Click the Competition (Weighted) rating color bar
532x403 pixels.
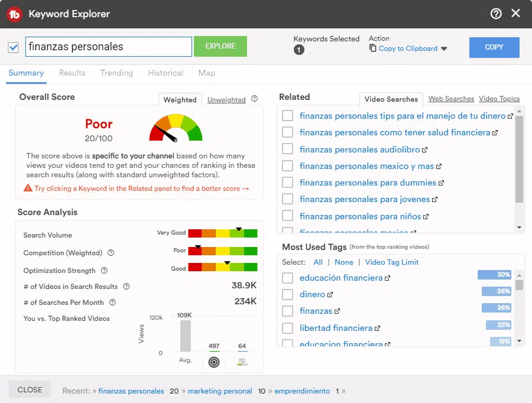pyautogui.click(x=223, y=251)
